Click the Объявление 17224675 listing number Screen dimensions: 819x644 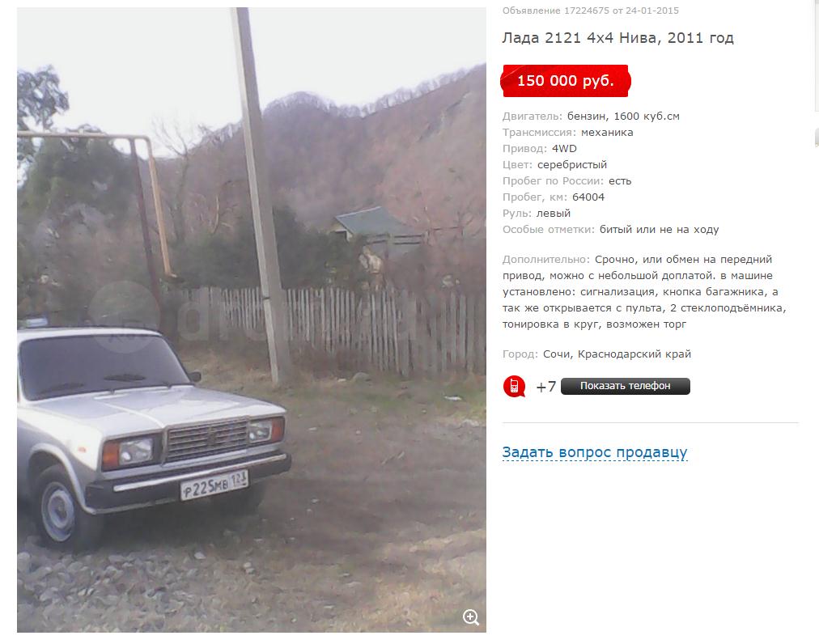(556, 11)
